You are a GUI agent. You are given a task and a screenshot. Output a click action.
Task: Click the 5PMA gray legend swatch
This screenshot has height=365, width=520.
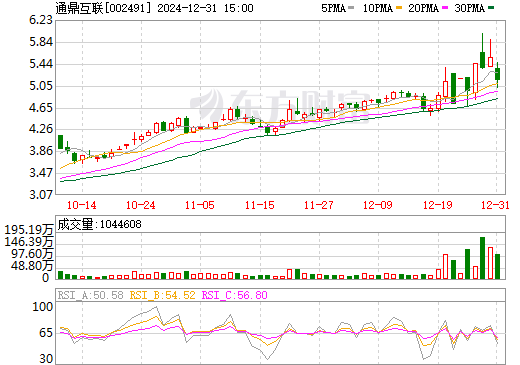351,7
